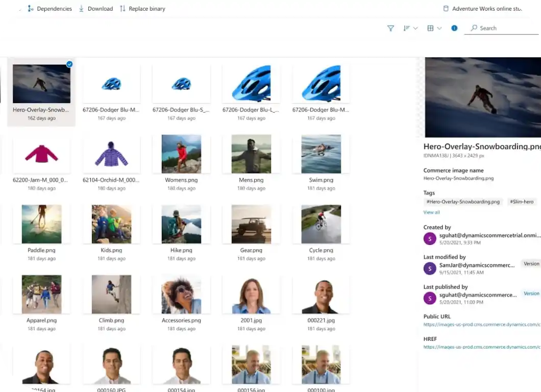The height and width of the screenshot is (392, 541).
Task: Click the Dependencies toolbar icon
Action: (x=30, y=9)
